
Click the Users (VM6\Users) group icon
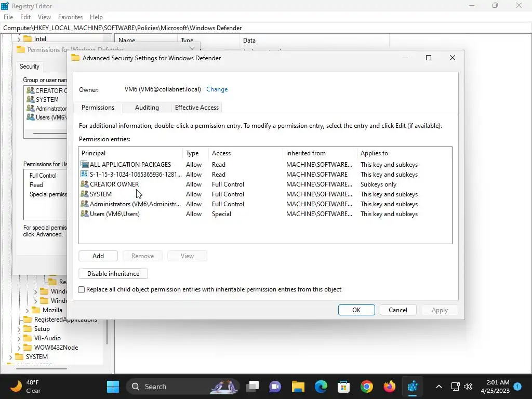pos(85,214)
